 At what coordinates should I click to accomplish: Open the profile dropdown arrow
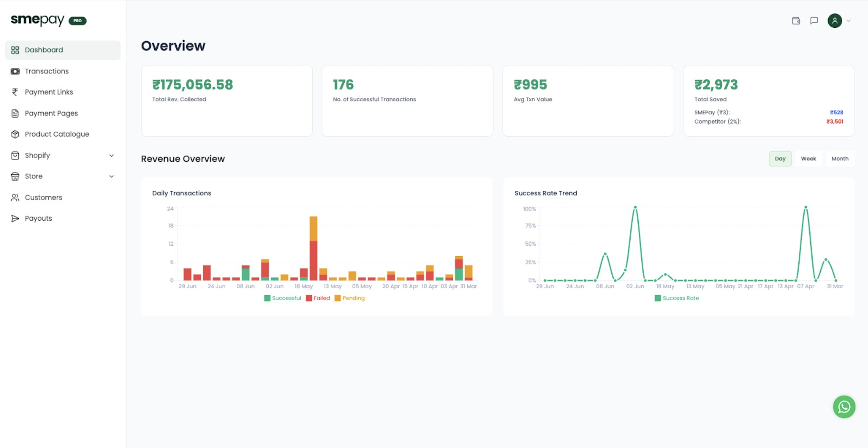point(848,21)
